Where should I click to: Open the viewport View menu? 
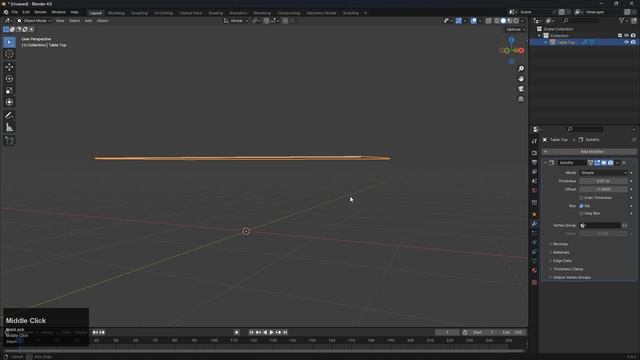click(x=60, y=21)
